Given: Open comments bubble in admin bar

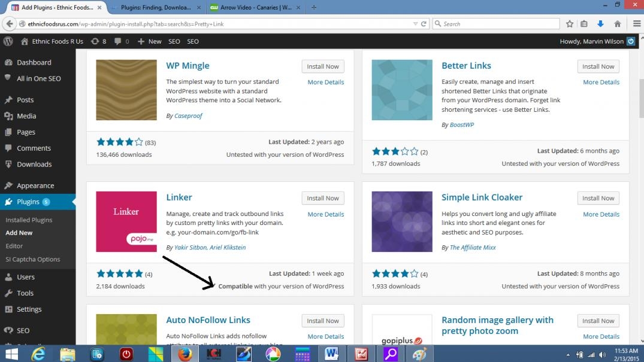Looking at the screenshot, I should coord(122,41).
